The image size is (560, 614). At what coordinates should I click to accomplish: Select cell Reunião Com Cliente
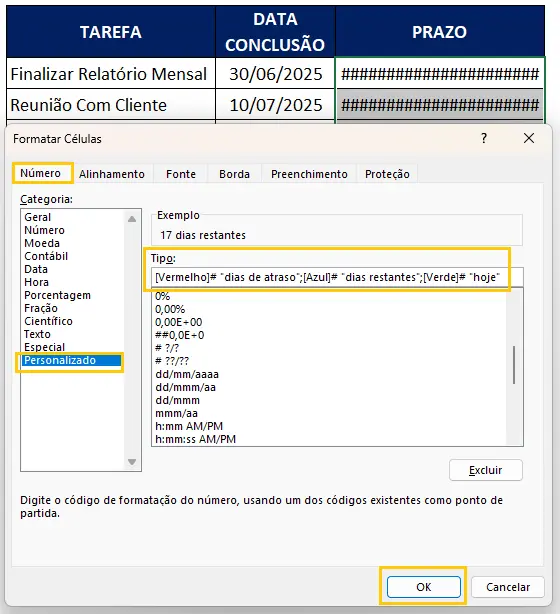click(x=111, y=105)
